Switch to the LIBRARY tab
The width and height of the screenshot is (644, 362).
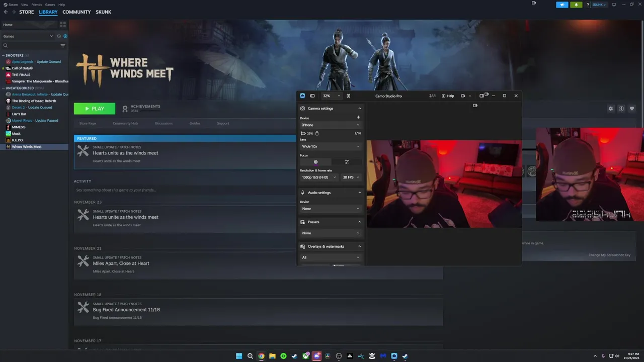(x=48, y=12)
